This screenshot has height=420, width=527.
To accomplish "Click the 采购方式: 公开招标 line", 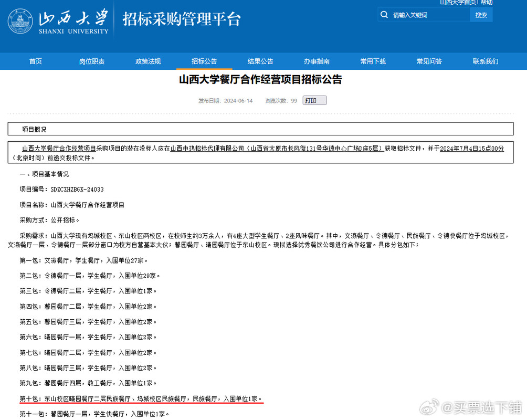I will click(49, 220).
